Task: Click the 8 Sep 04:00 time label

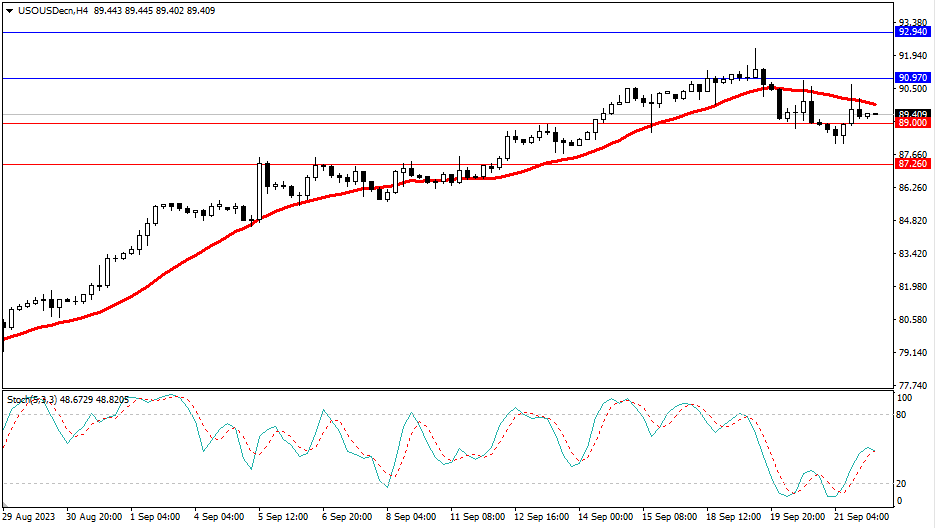Action: tap(411, 517)
